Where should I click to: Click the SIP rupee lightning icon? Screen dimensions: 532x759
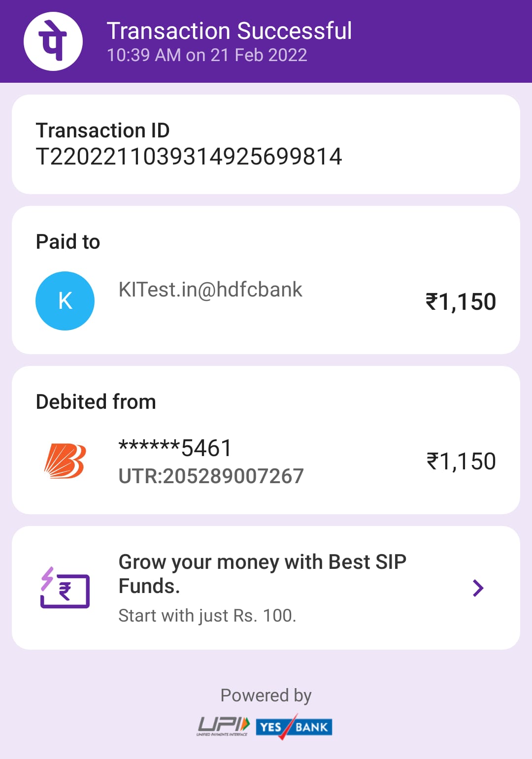(65, 588)
